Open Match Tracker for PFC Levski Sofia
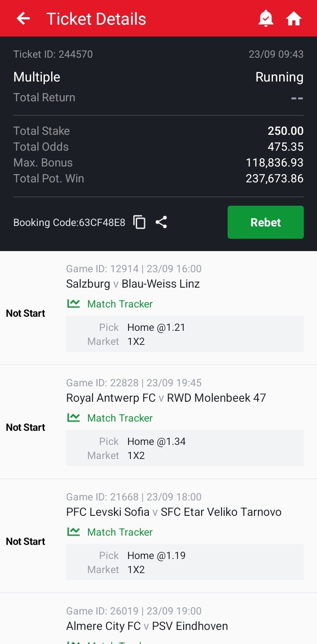 point(120,532)
